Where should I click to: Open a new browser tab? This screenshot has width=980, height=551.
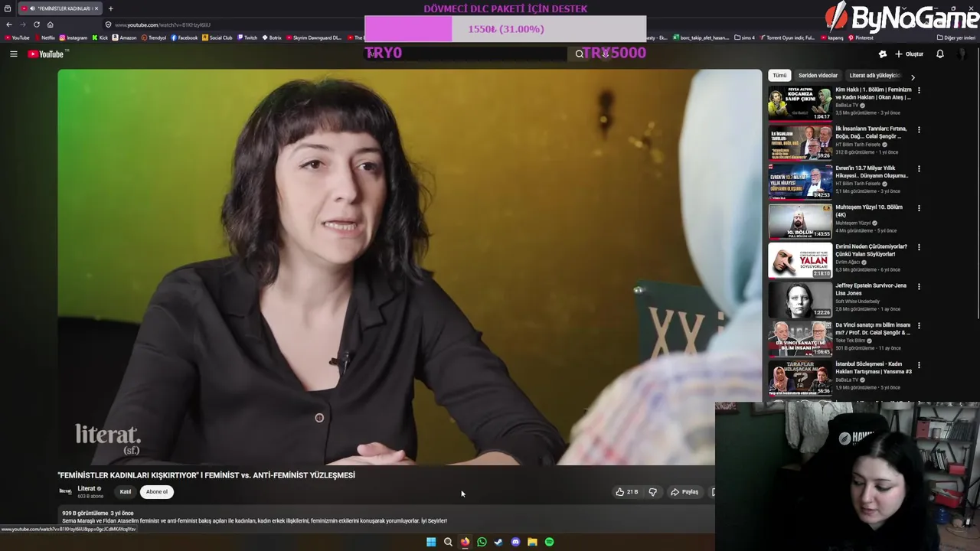110,8
